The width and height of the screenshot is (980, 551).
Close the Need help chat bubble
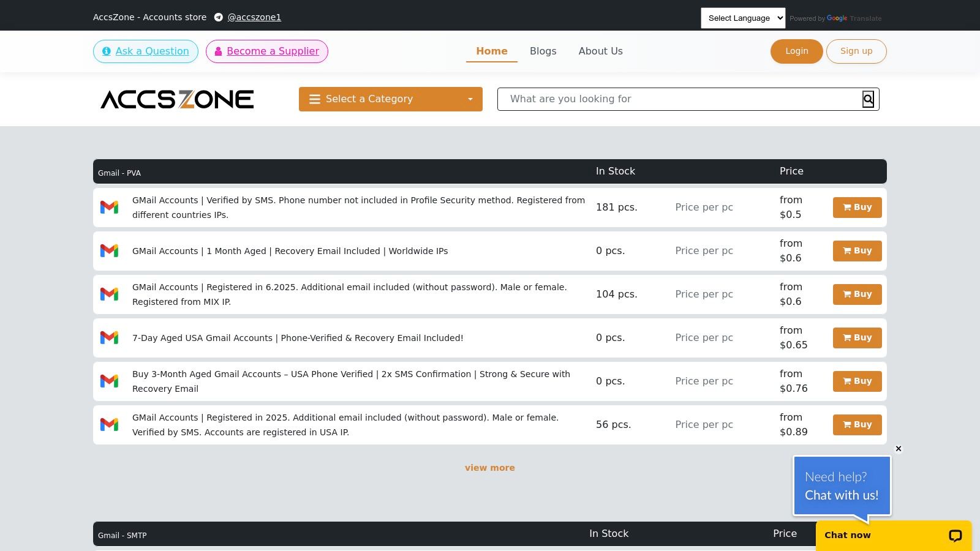899,449
